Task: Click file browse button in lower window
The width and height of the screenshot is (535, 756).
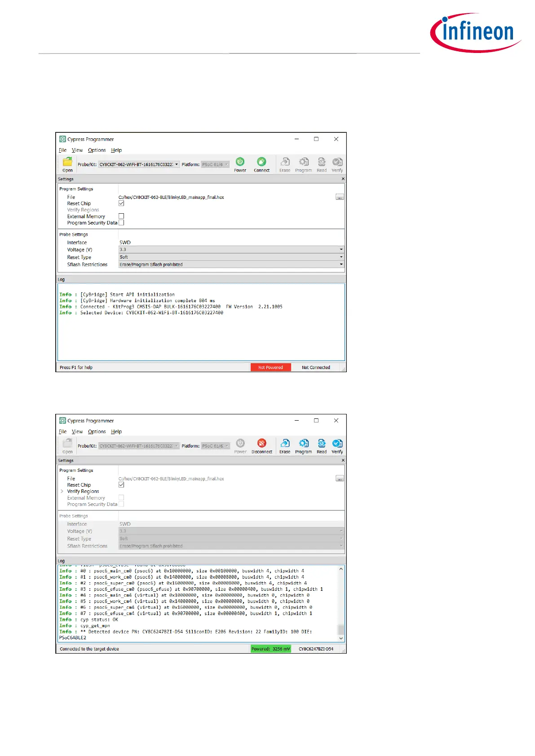Action: coord(340,479)
